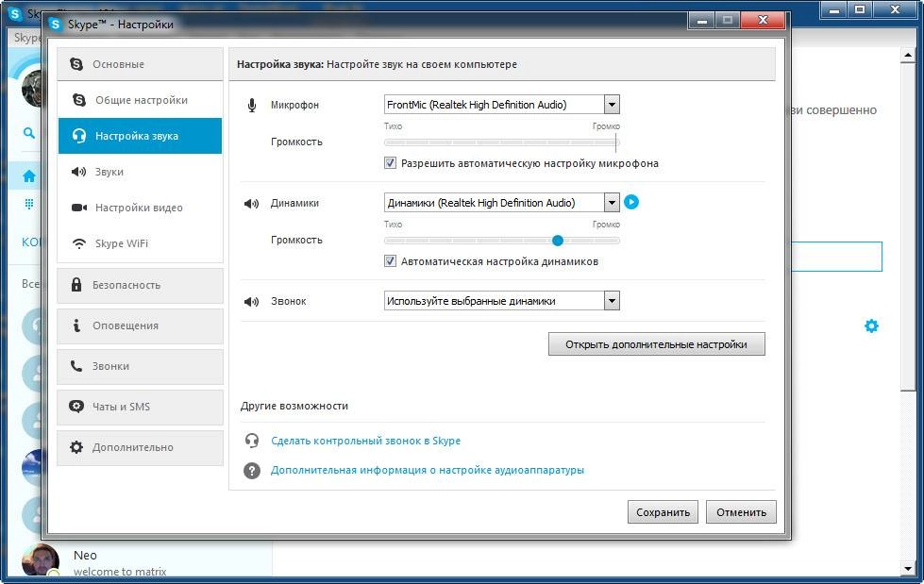
Task: Open the dial pad icon in main Skype window
Action: click(x=29, y=204)
